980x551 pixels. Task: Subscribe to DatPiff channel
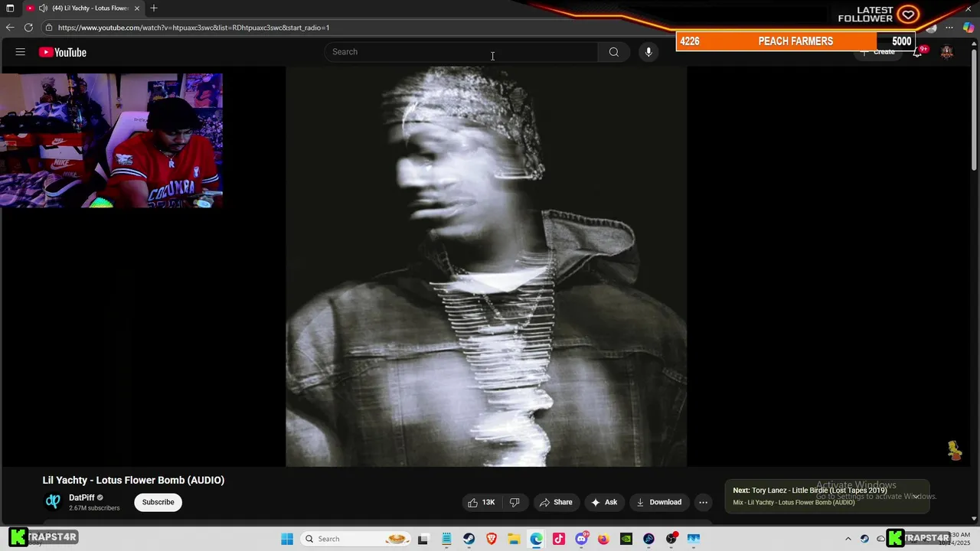(158, 502)
